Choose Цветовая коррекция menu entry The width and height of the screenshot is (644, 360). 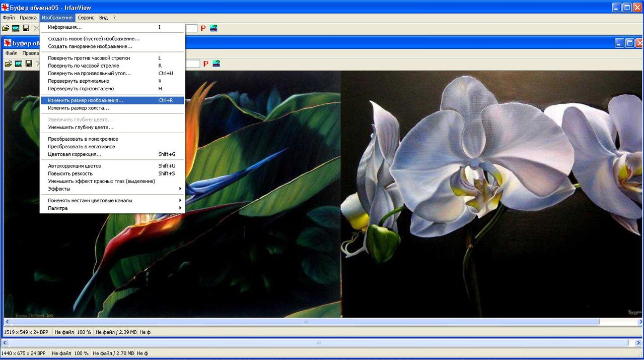pyautogui.click(x=75, y=154)
